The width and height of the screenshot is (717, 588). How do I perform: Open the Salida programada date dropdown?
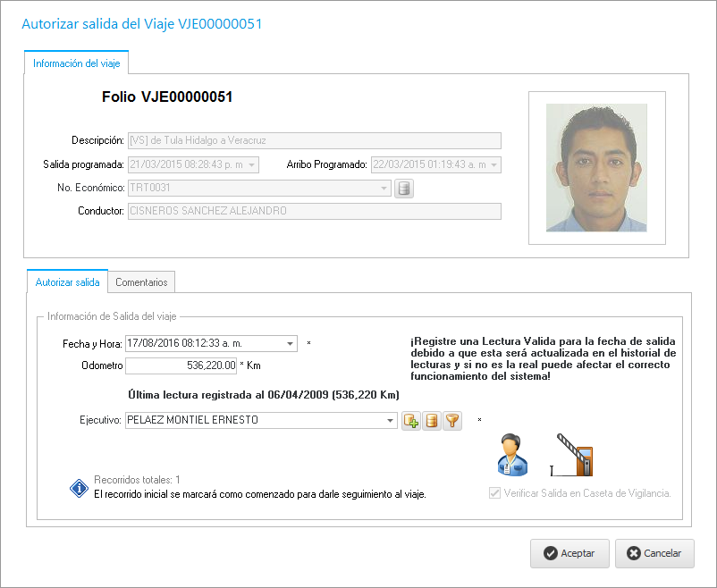coord(252,165)
